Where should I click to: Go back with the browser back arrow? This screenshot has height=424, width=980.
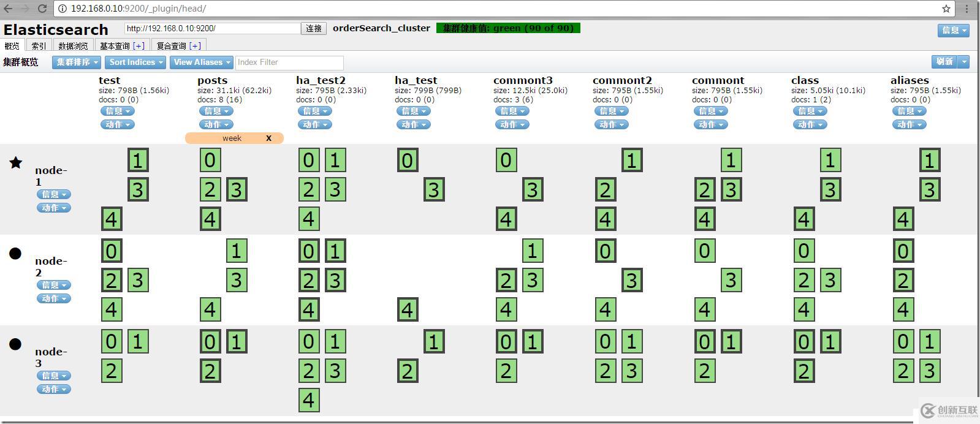8,9
